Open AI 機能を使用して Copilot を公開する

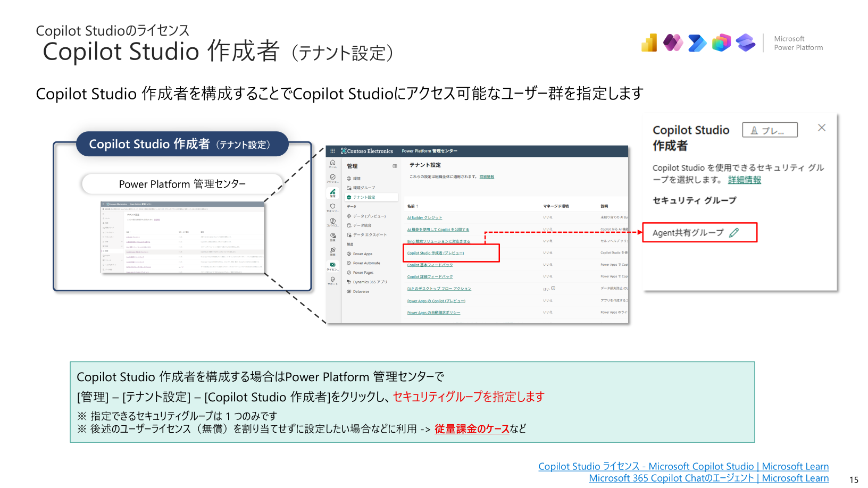438,230
